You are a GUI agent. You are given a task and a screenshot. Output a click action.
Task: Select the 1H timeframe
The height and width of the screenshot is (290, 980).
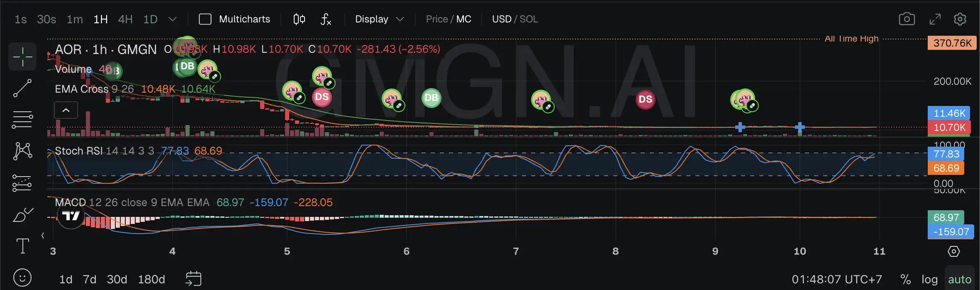pyautogui.click(x=100, y=19)
